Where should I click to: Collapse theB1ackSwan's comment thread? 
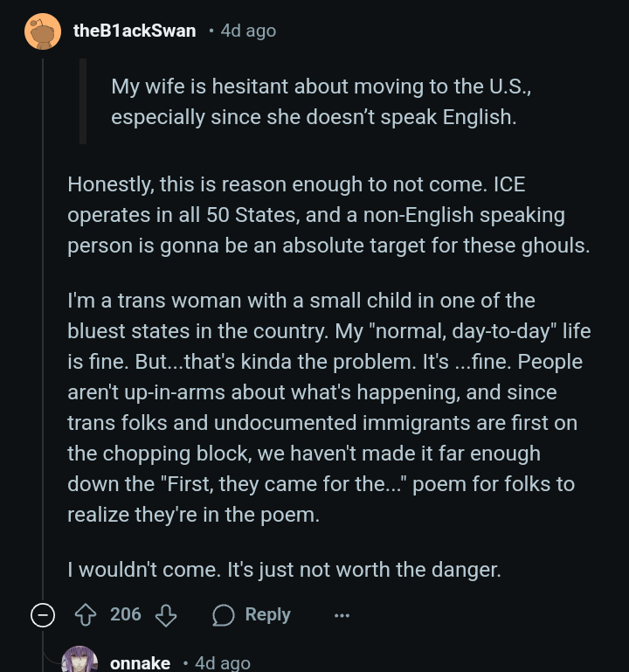click(41, 615)
